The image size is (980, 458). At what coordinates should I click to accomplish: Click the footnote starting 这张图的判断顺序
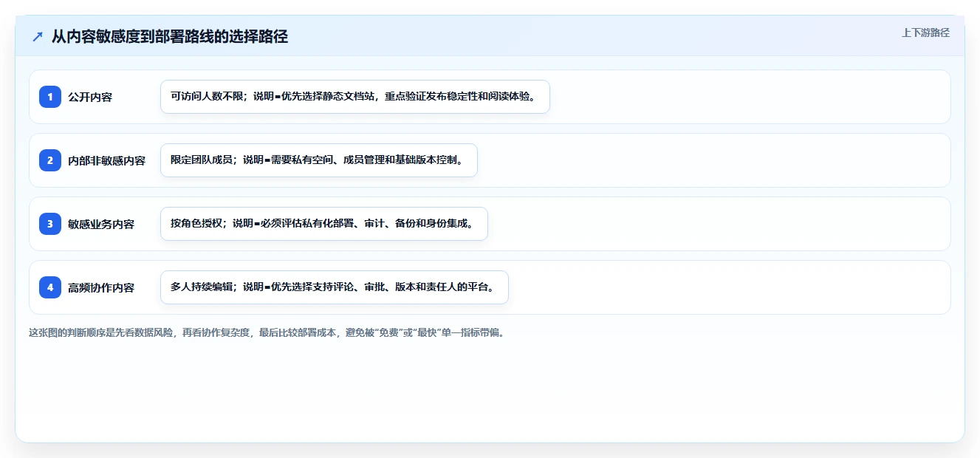tap(267, 332)
